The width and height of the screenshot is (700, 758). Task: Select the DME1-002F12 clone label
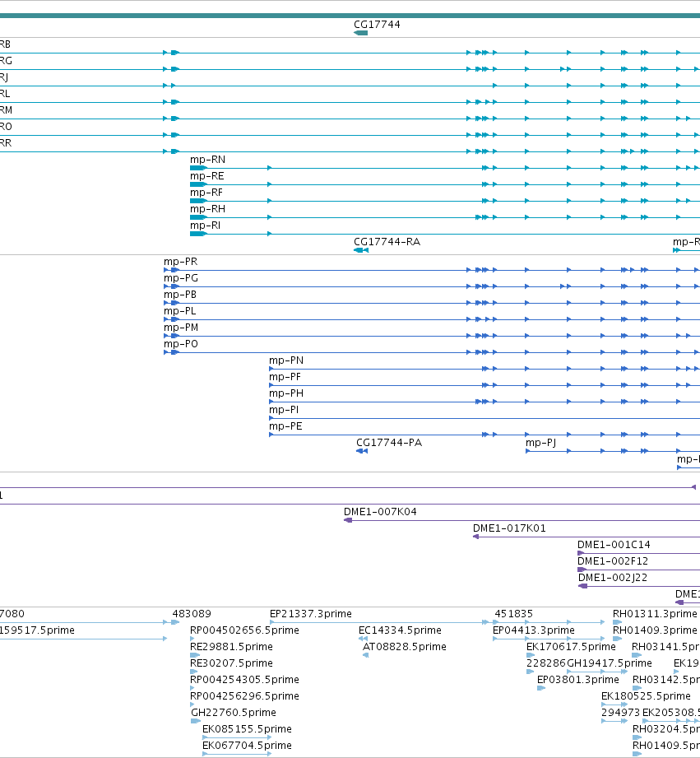point(613,560)
